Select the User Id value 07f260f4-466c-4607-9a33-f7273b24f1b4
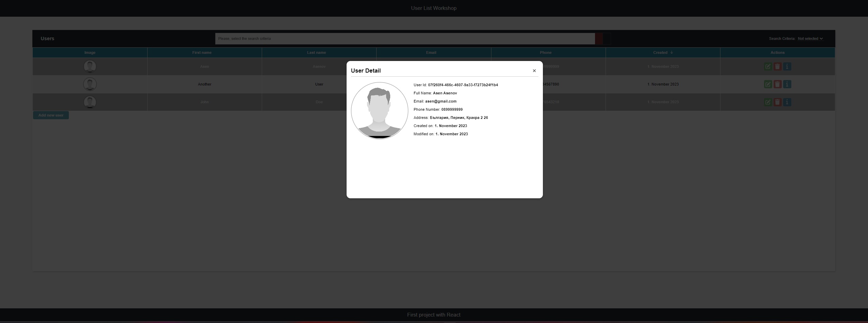This screenshot has width=868, height=323. [463, 85]
